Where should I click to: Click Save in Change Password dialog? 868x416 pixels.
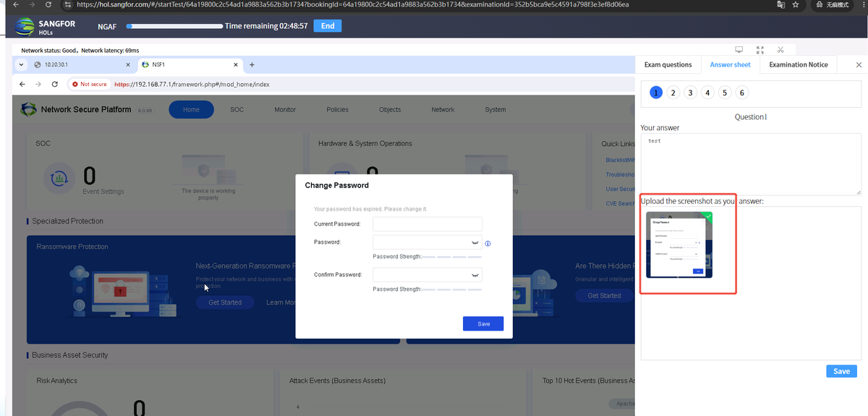point(483,323)
